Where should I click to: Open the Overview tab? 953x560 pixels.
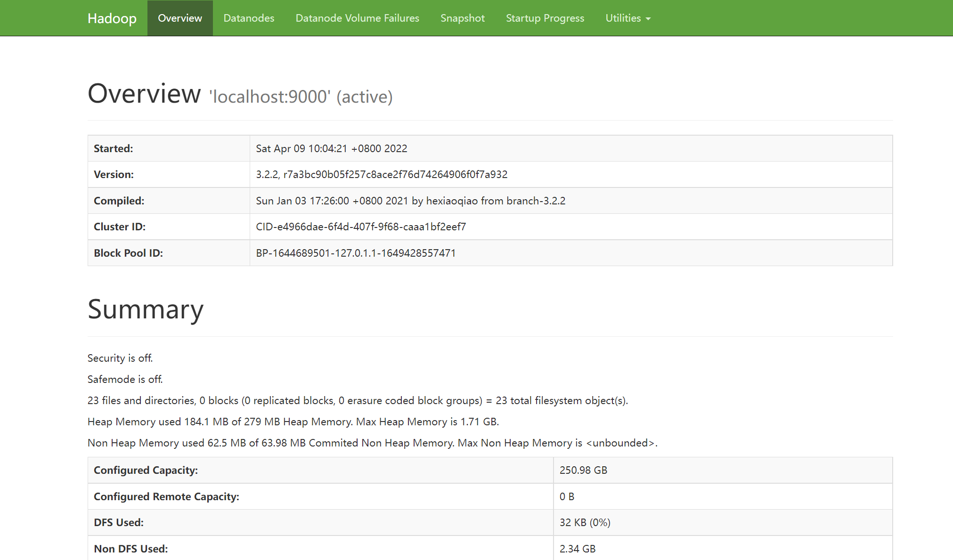(179, 18)
